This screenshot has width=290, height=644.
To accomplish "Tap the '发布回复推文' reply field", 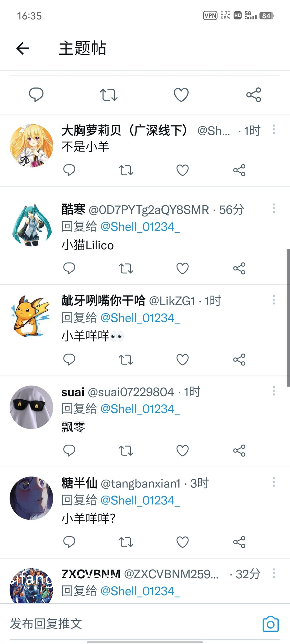I will (132, 624).
